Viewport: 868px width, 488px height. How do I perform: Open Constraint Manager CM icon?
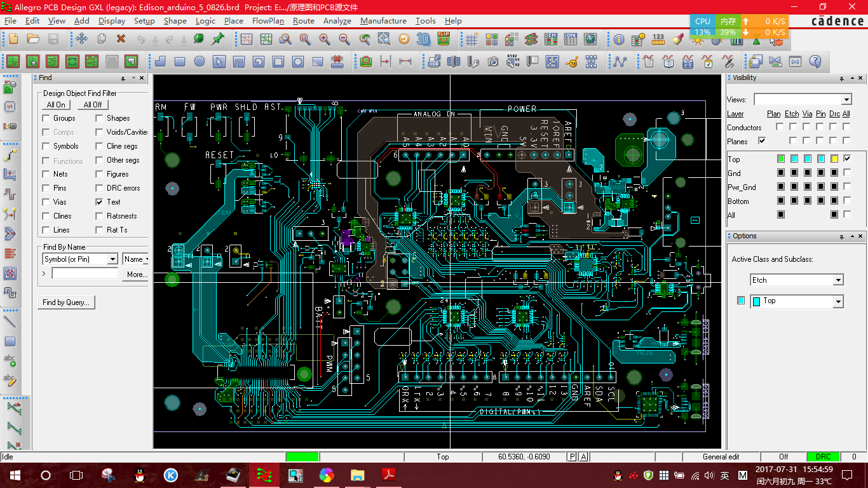coord(551,39)
